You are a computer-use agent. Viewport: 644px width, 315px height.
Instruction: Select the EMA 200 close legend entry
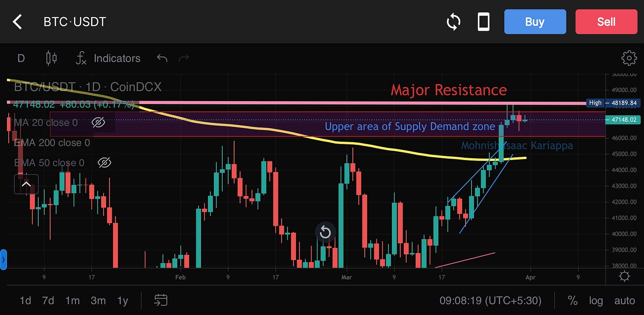(x=52, y=143)
